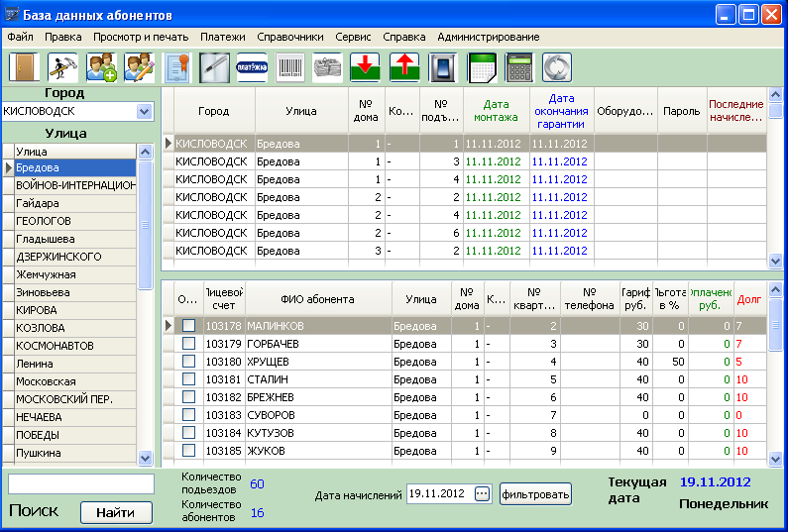Viewport: 788px width, 532px height.
Task: Open the barcode icon in toolbar
Action: tap(290, 66)
